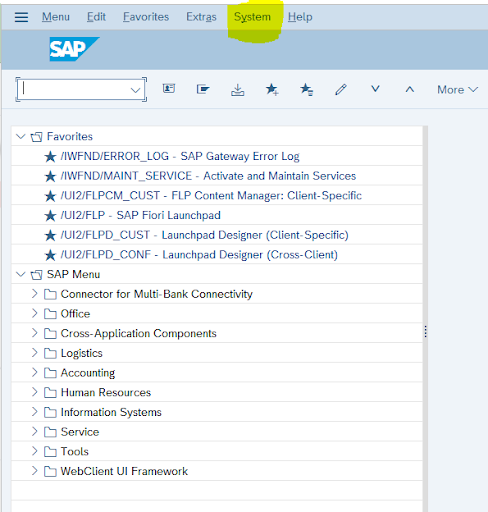The width and height of the screenshot is (488, 512).
Task: Select /IWFND/MAINT_SERVICE - Activate and Maintain Services
Action: coord(208,176)
